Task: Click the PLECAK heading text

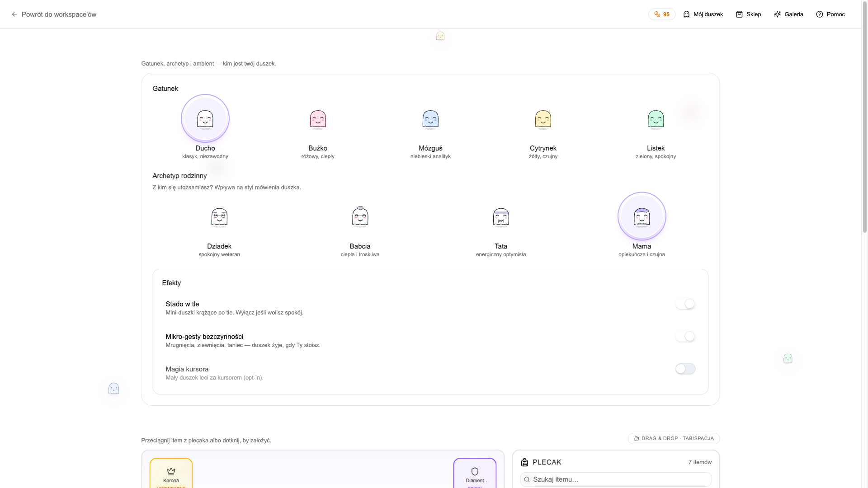Action: (547, 462)
